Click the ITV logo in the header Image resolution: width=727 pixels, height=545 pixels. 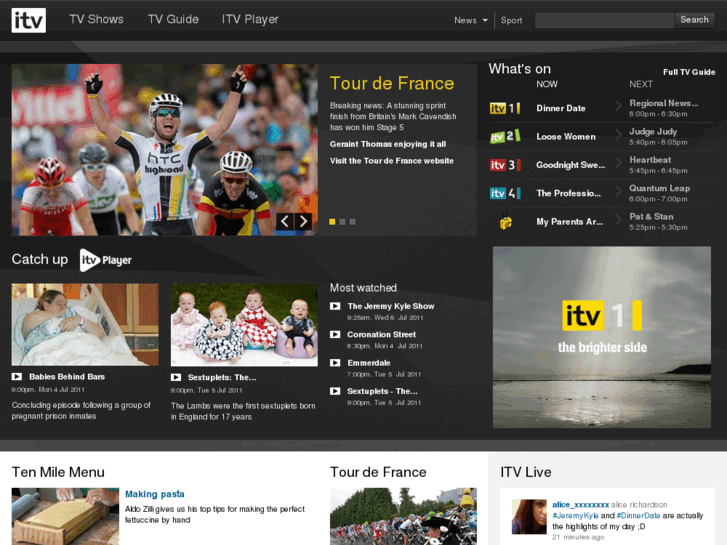coord(29,20)
